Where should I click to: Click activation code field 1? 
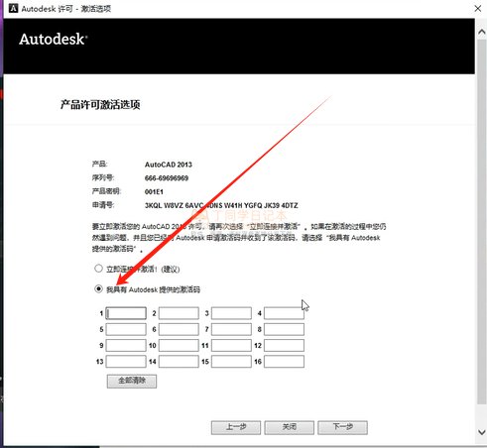pyautogui.click(x=126, y=313)
